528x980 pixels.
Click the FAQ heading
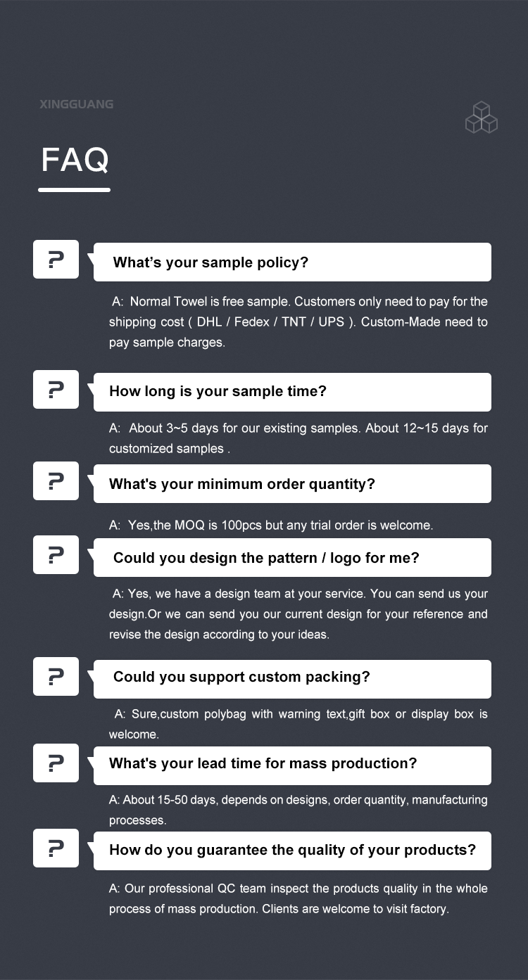tap(75, 160)
